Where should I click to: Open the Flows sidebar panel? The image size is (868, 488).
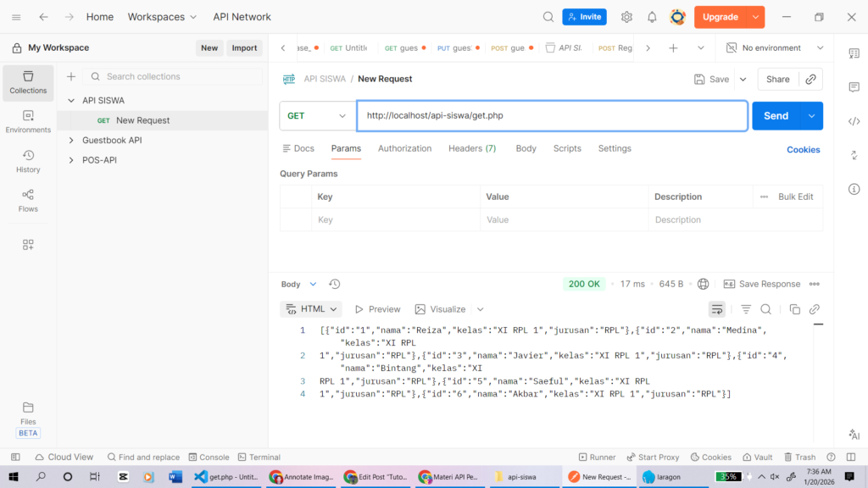point(28,200)
